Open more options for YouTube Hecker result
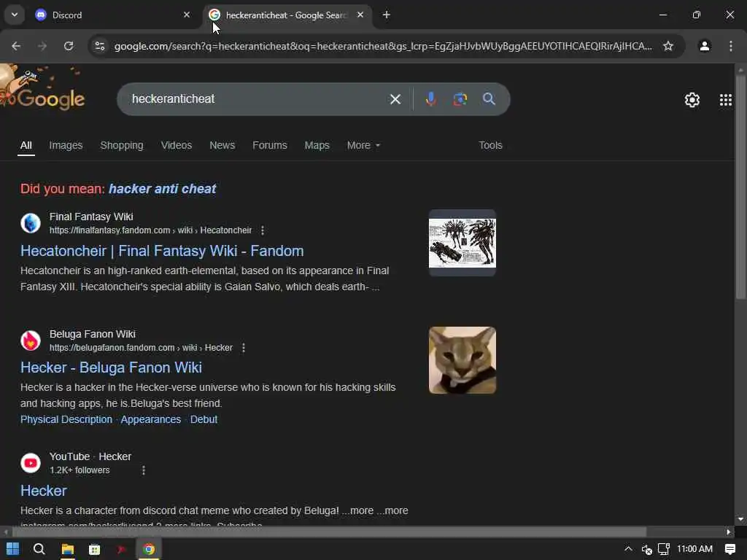This screenshot has height=560, width=747. (144, 470)
